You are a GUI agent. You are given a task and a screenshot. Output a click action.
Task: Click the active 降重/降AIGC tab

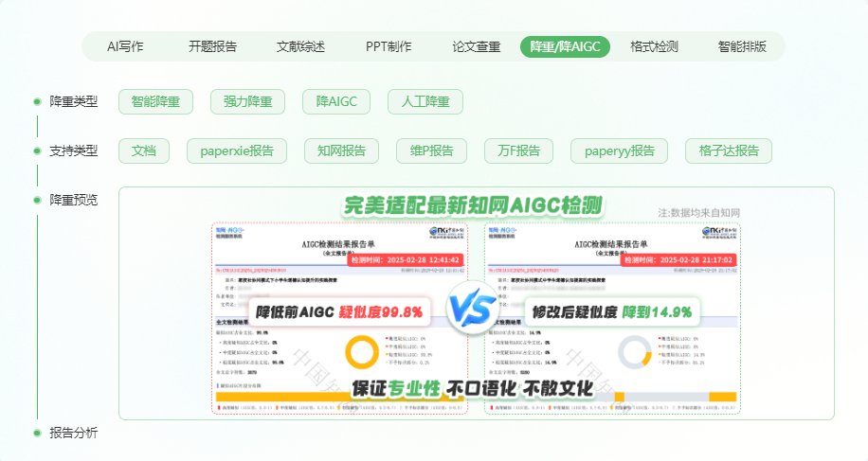[x=565, y=46]
